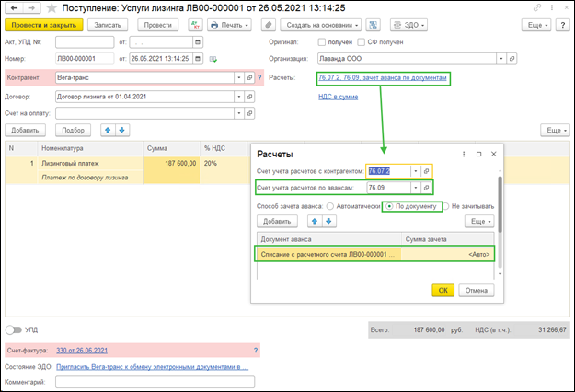
Task: Click Добавить button above main table
Action: tap(26, 130)
